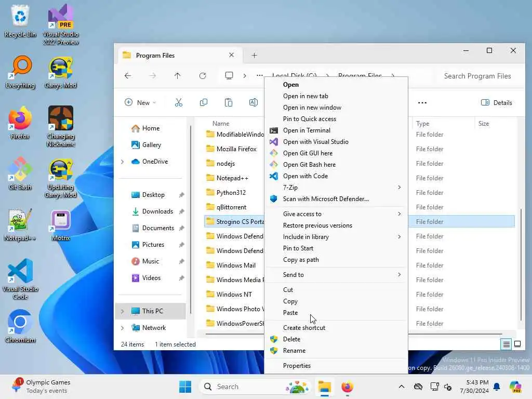Show hidden system tray icons
This screenshot has height=399, width=532.
click(x=402, y=387)
